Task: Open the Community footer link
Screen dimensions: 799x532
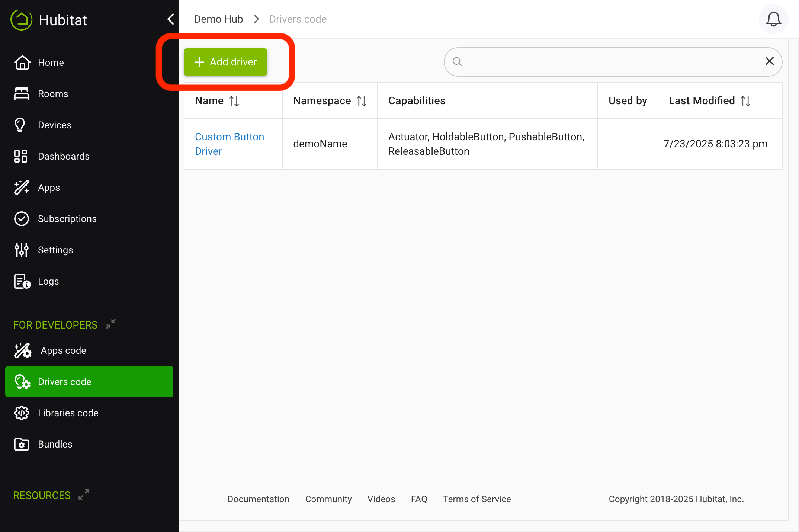Action: (x=328, y=499)
